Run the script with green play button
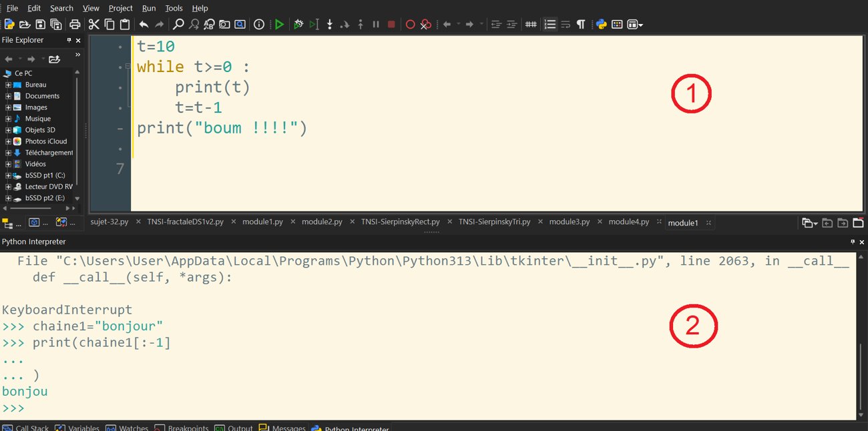868x431 pixels. click(279, 24)
